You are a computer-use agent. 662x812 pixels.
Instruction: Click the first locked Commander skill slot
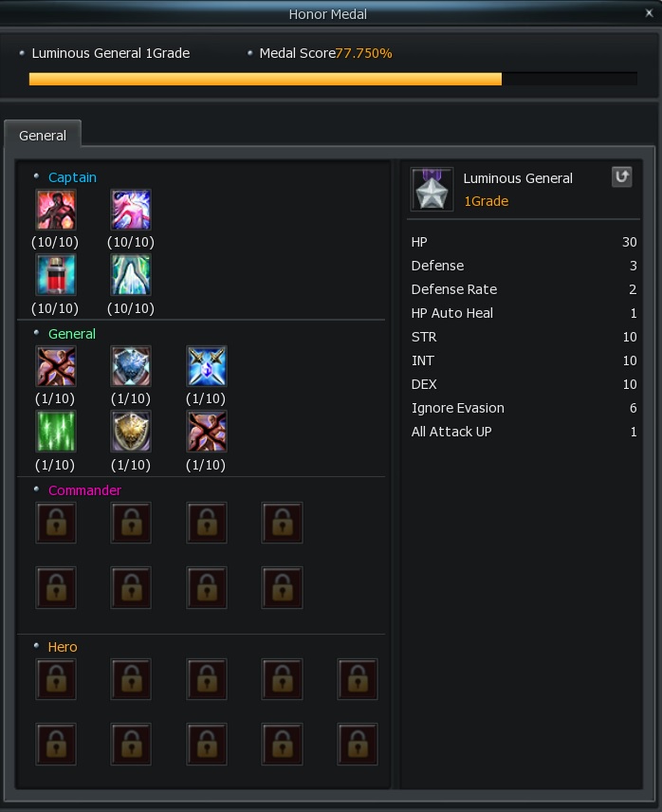(x=56, y=523)
